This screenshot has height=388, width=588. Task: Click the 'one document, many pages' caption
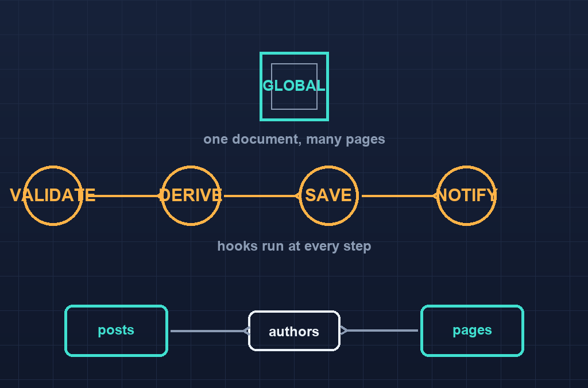click(x=295, y=139)
